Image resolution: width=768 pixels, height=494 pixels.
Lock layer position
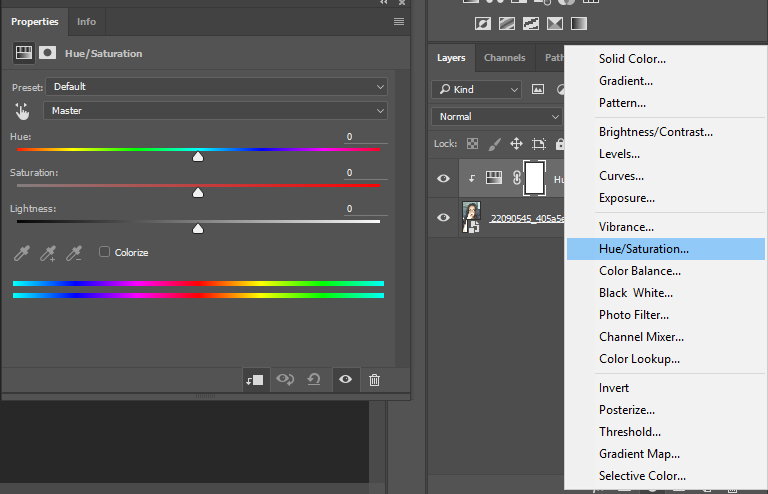[516, 143]
